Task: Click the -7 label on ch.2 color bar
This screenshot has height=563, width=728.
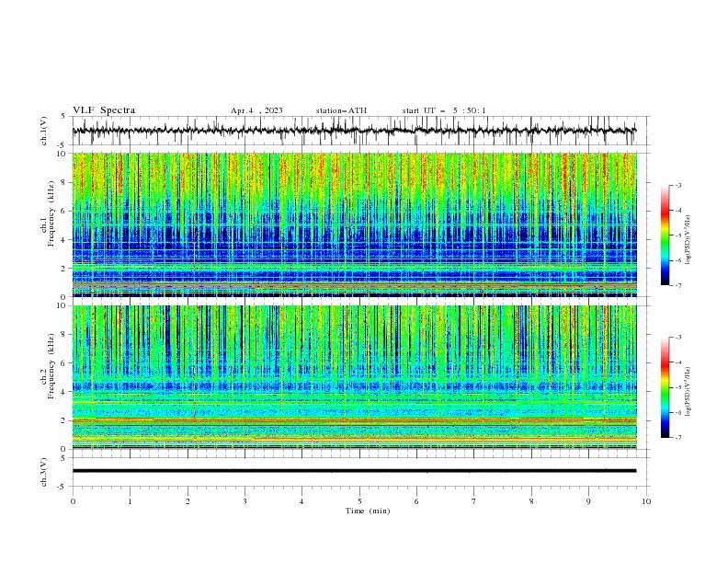Action: [678, 438]
